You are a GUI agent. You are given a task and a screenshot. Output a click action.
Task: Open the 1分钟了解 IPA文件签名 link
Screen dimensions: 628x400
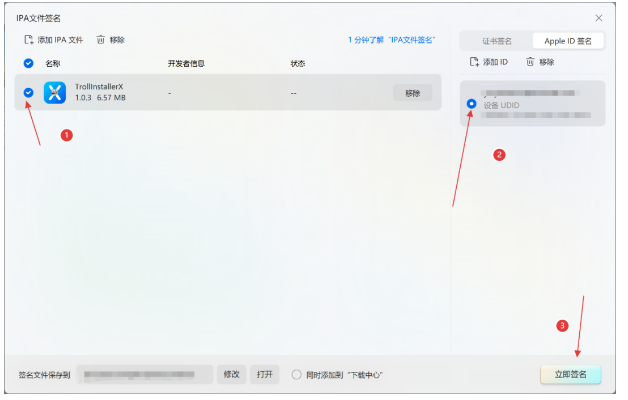pyautogui.click(x=392, y=40)
